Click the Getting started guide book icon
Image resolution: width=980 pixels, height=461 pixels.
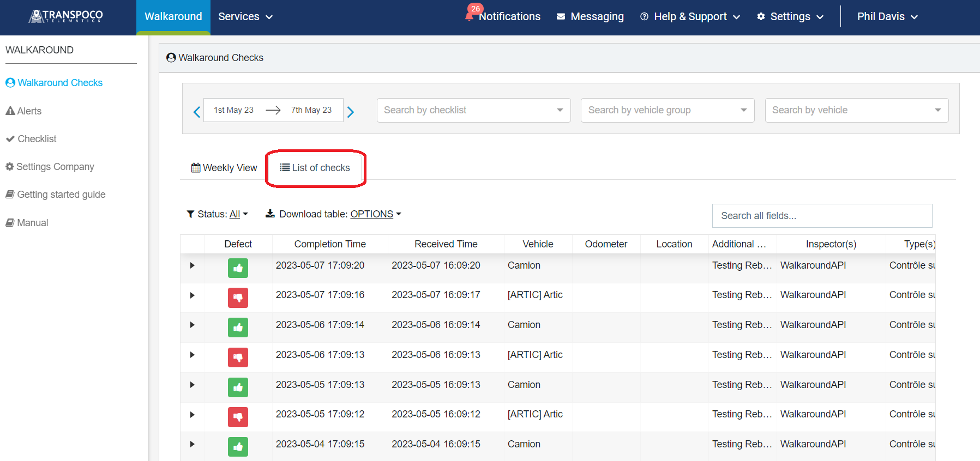coord(10,195)
